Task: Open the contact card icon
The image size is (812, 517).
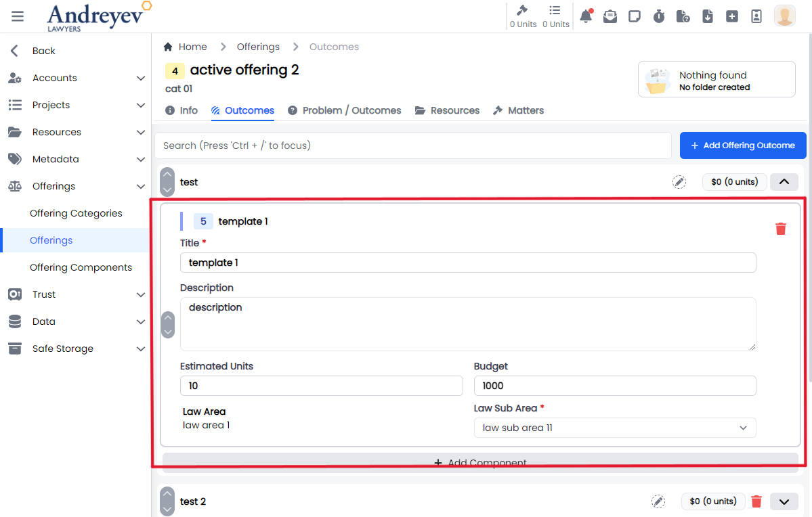Action: coord(756,16)
